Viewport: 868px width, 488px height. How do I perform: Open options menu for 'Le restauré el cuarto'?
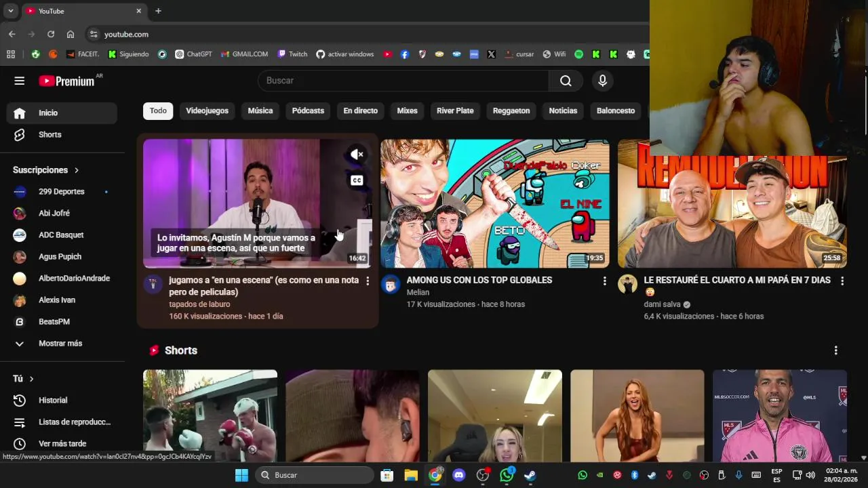842,281
